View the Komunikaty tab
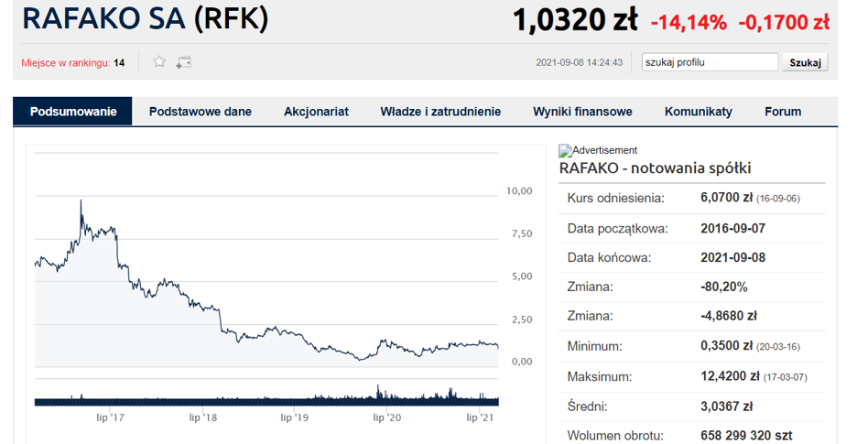This screenshot has height=444, width=868. 698,112
